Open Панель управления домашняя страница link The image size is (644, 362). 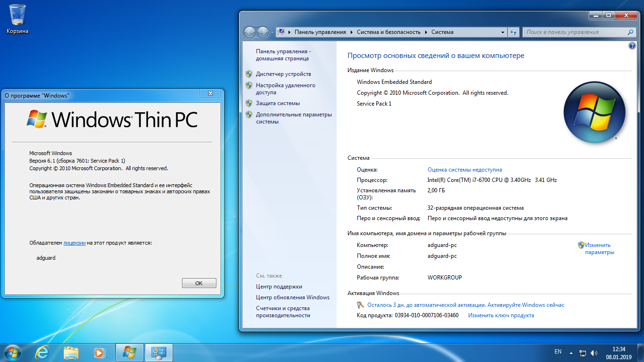tap(282, 55)
